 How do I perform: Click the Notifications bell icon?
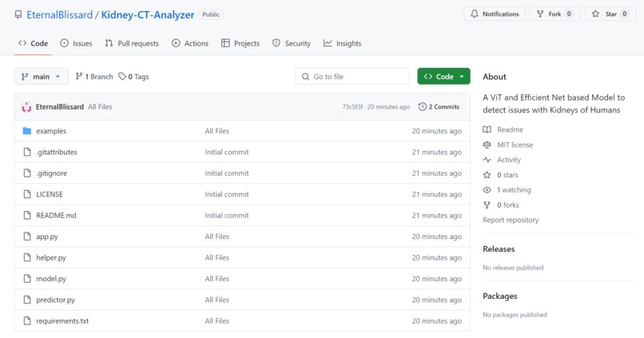(475, 14)
